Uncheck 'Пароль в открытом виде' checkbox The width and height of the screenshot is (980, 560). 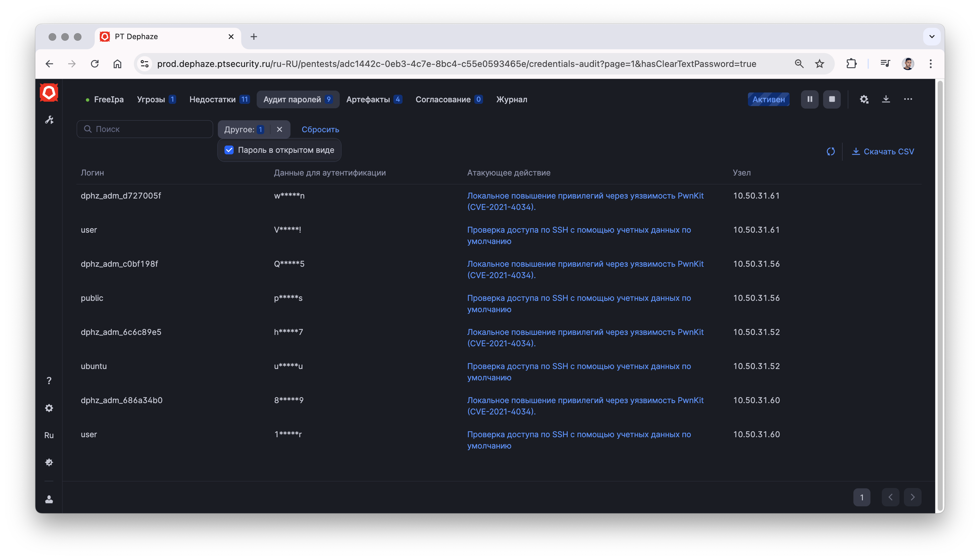(x=229, y=150)
